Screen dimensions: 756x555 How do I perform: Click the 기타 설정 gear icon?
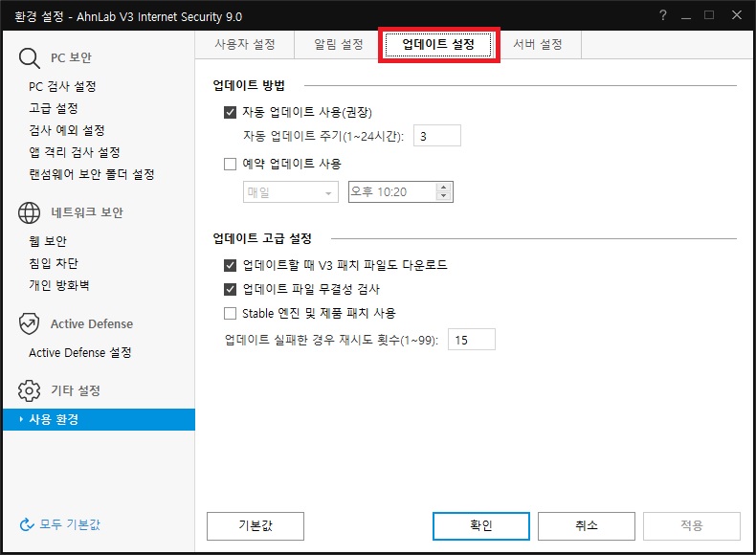click(x=30, y=390)
